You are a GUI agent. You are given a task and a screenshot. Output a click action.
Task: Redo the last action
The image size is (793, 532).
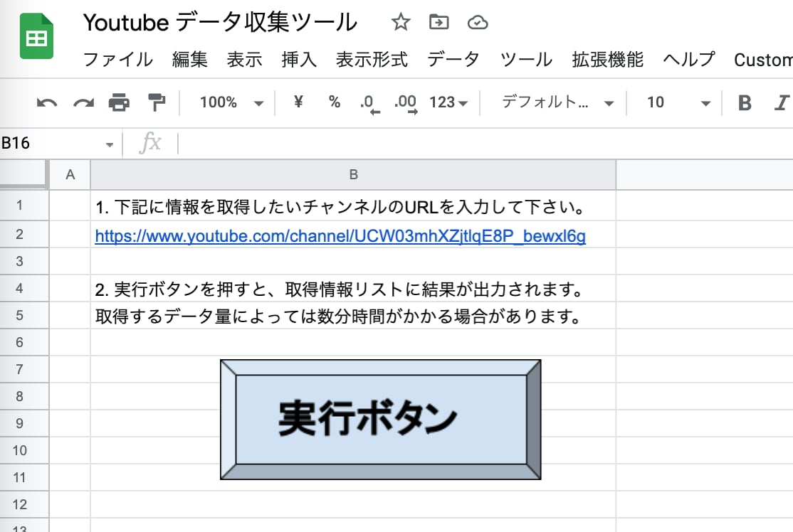83,102
